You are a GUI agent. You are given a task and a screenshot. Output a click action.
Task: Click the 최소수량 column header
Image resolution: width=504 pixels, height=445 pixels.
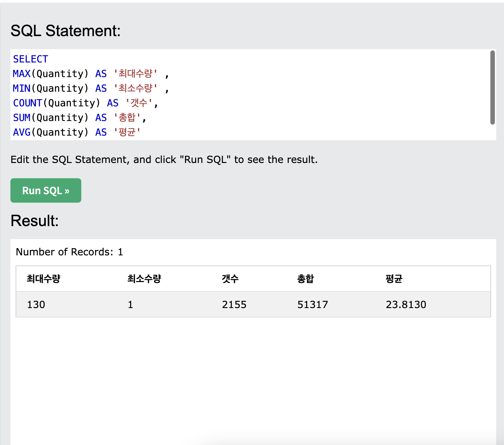click(x=144, y=279)
